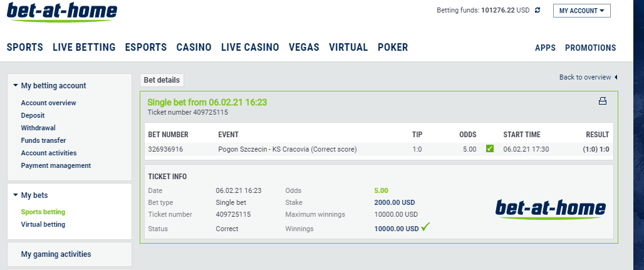Image resolution: width=644 pixels, height=270 pixels.
Task: Click the bet-at-home logo in ticket info
Action: tap(551, 209)
